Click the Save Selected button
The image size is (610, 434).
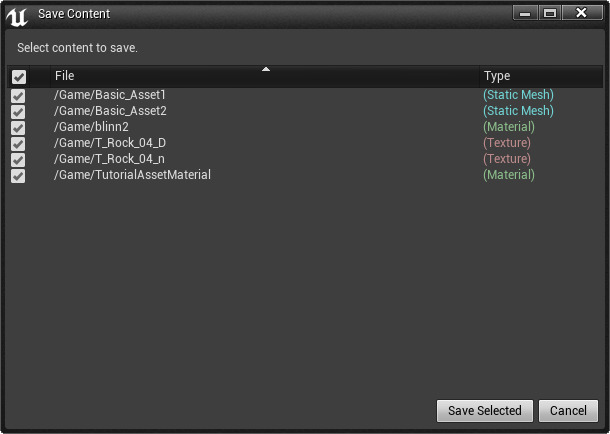coord(485,411)
